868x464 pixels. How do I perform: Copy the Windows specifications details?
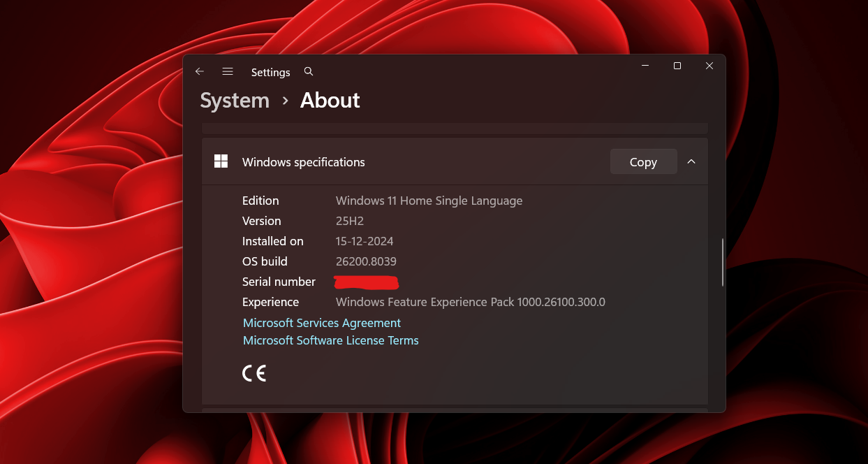pos(643,161)
